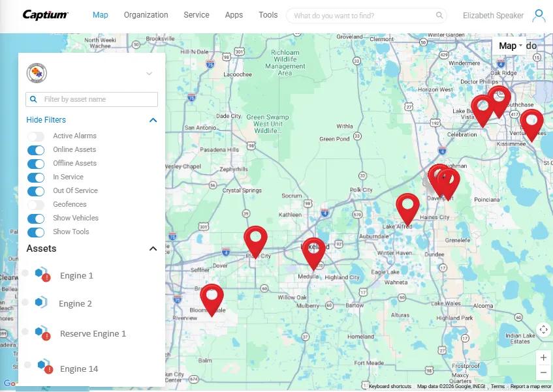Click the map marker near Bloomingdale

[211, 298]
